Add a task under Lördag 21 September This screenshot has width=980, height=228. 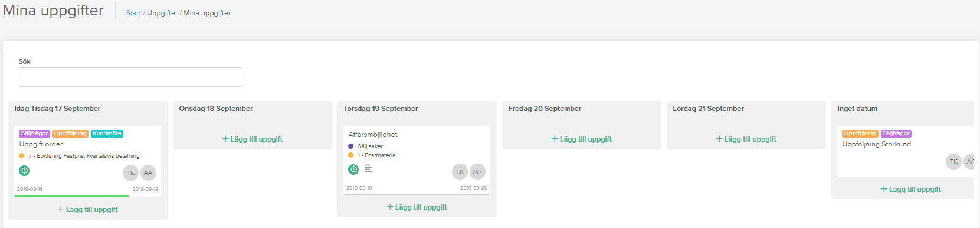[x=746, y=139]
